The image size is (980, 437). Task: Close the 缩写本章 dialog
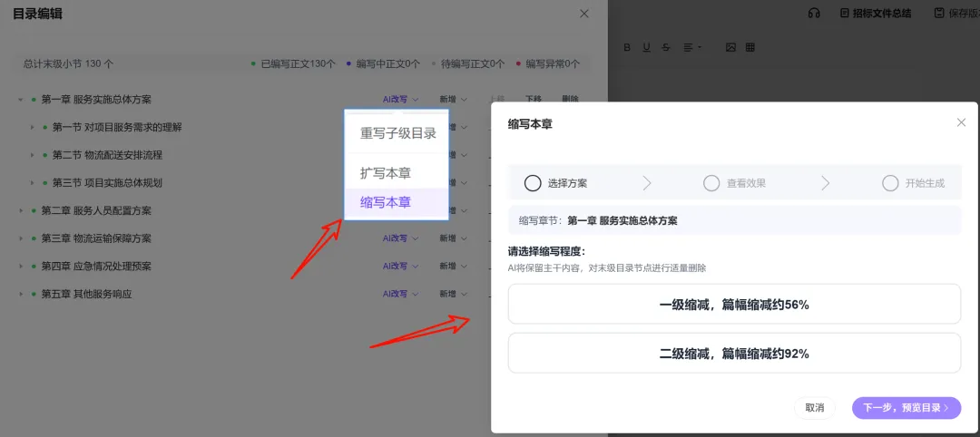coord(961,123)
